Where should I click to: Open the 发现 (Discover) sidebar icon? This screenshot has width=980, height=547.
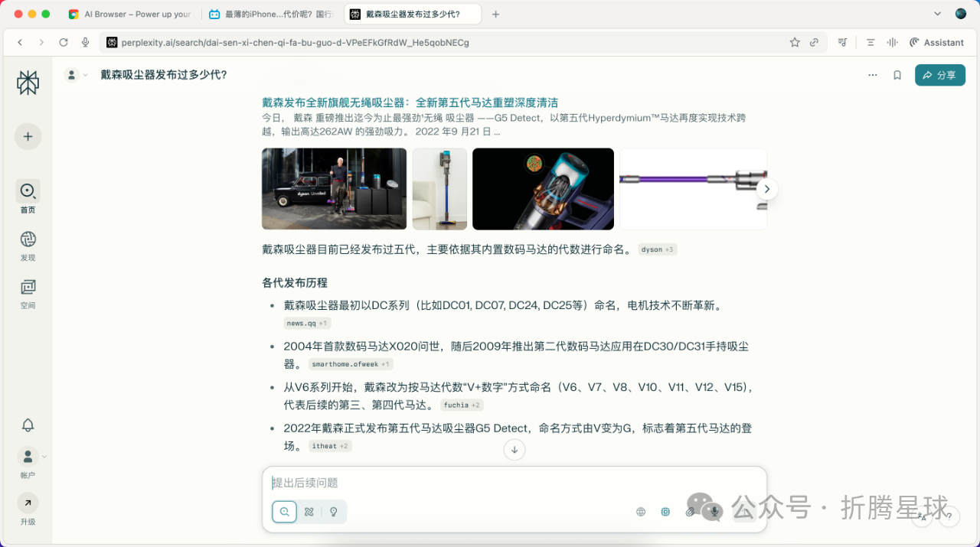tap(28, 239)
